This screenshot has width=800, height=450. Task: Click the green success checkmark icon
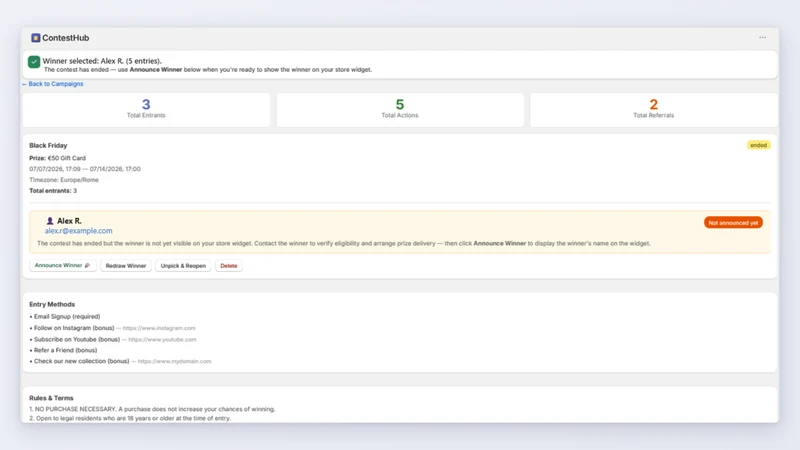(x=34, y=62)
